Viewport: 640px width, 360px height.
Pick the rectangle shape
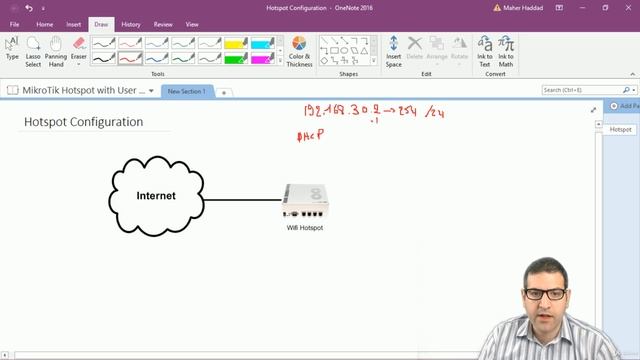(334, 51)
